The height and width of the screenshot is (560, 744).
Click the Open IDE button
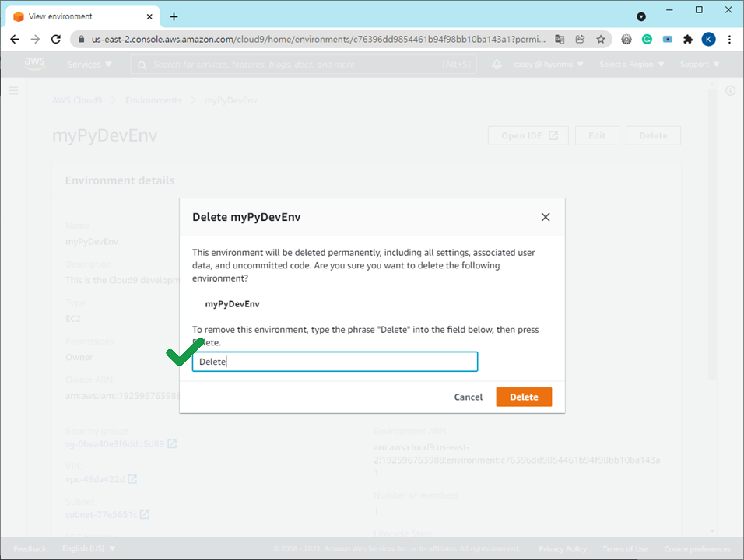point(528,135)
